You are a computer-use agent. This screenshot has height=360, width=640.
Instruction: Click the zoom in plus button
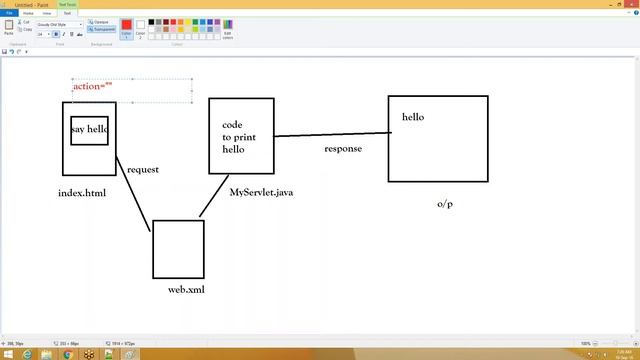[x=636, y=344]
